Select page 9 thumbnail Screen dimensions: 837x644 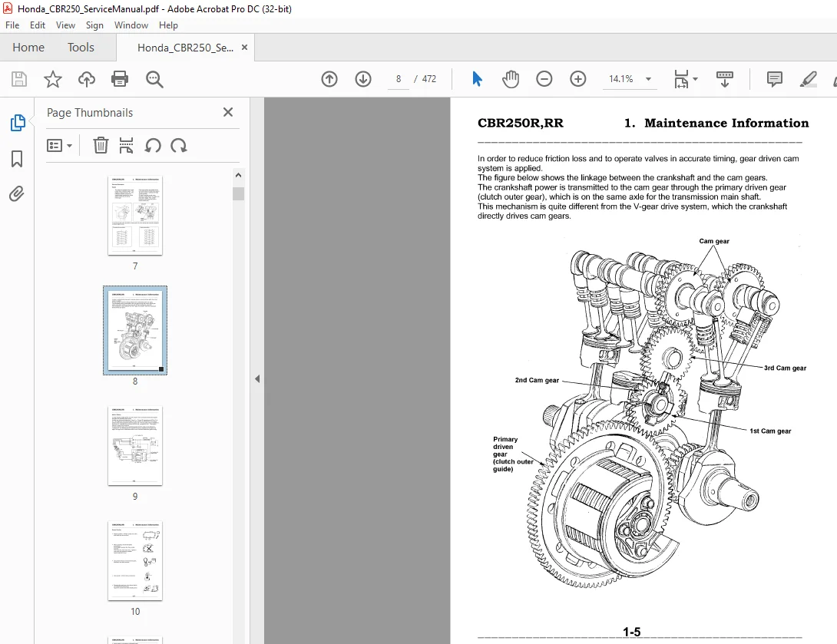click(135, 446)
